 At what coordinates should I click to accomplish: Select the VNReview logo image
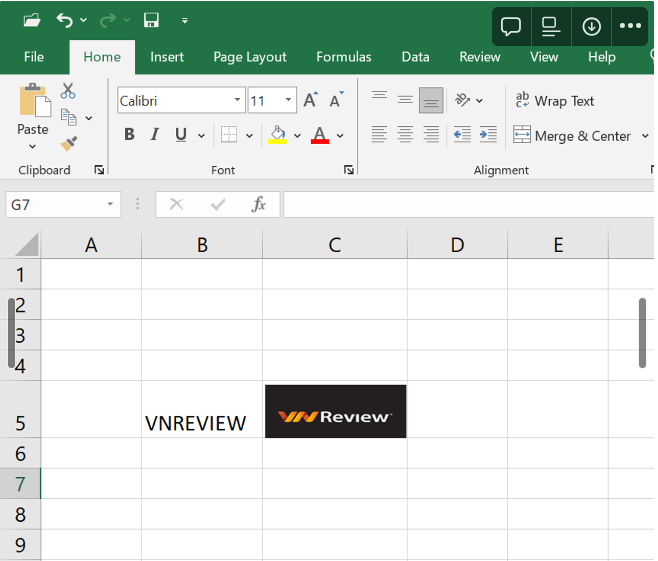[335, 411]
